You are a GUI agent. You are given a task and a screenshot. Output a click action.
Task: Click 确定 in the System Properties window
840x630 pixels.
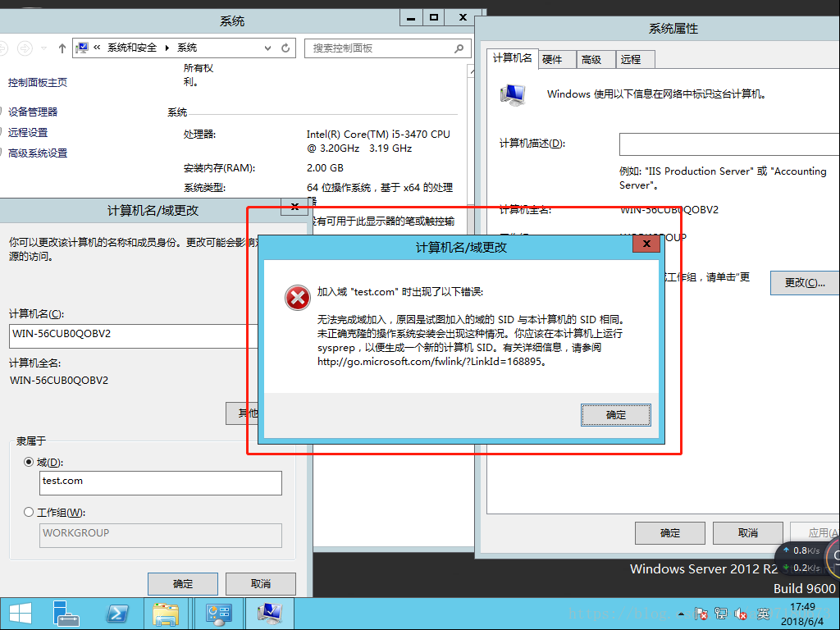pyautogui.click(x=669, y=533)
